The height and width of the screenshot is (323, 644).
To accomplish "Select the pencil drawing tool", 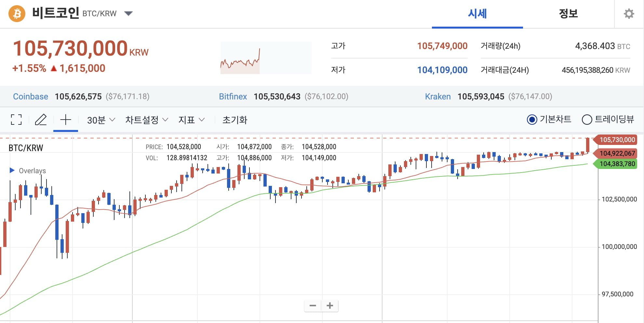I will click(41, 120).
